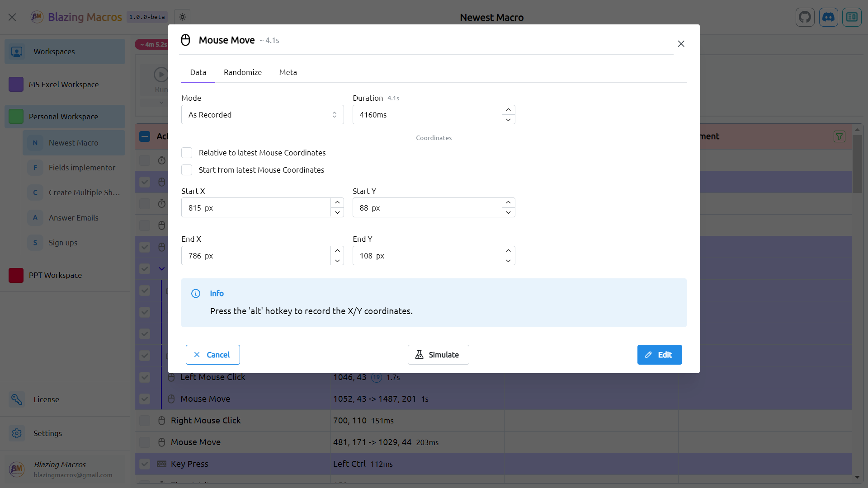Close the Mouse Move dialog
The width and height of the screenshot is (868, 488).
[x=681, y=44]
